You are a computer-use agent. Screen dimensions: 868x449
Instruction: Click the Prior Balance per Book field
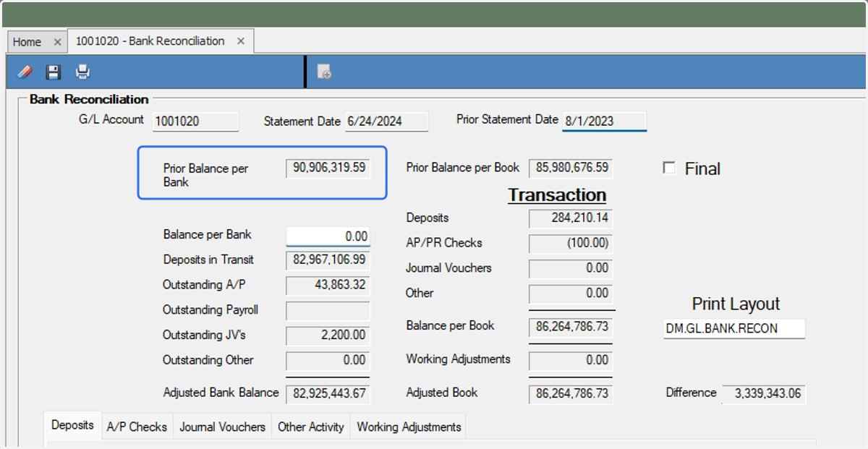point(571,168)
